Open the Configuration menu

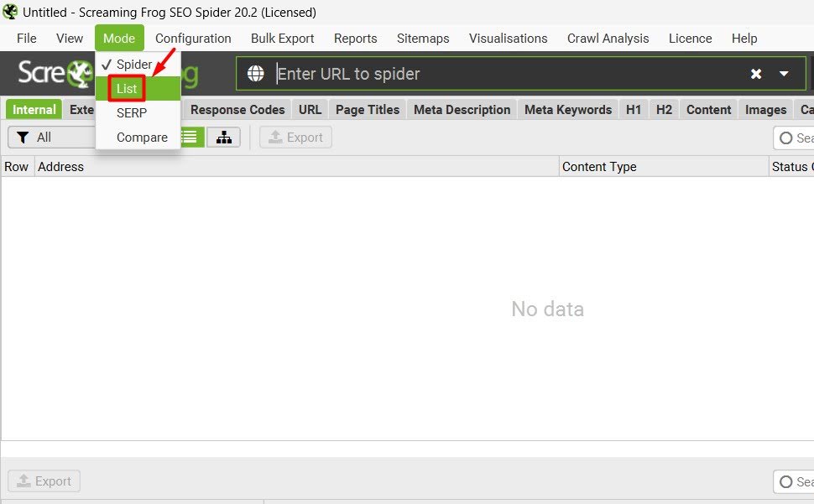point(193,39)
